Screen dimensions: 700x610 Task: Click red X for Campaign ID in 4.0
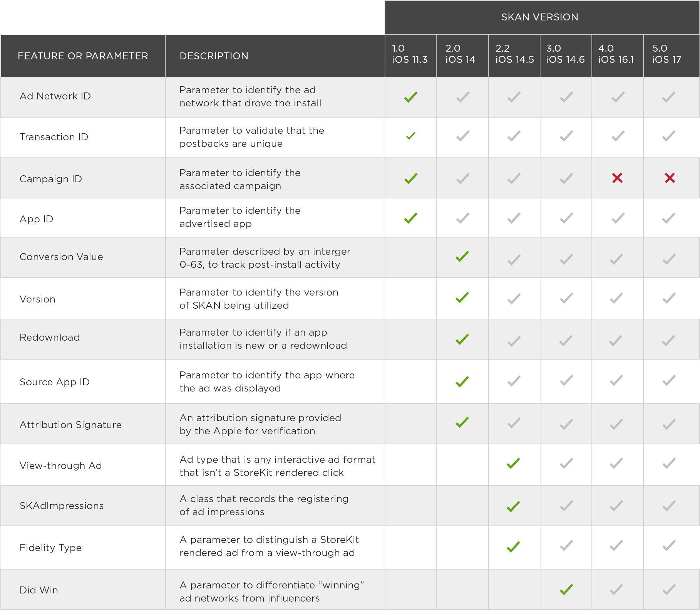[617, 178]
